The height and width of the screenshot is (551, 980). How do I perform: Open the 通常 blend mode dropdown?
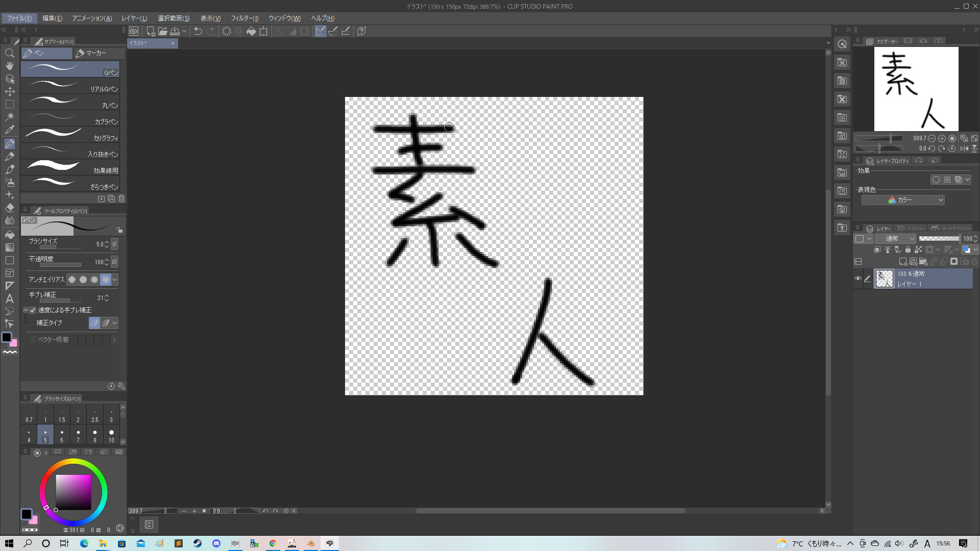pos(896,239)
